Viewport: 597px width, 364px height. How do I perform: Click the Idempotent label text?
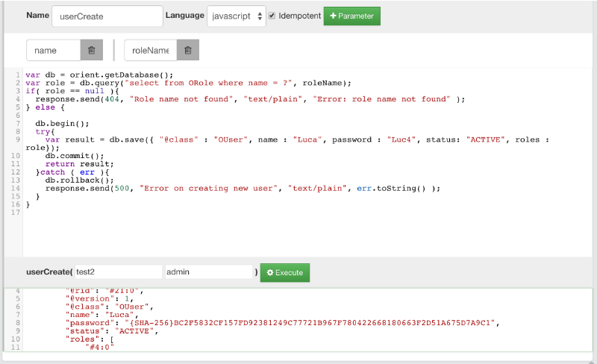300,16
